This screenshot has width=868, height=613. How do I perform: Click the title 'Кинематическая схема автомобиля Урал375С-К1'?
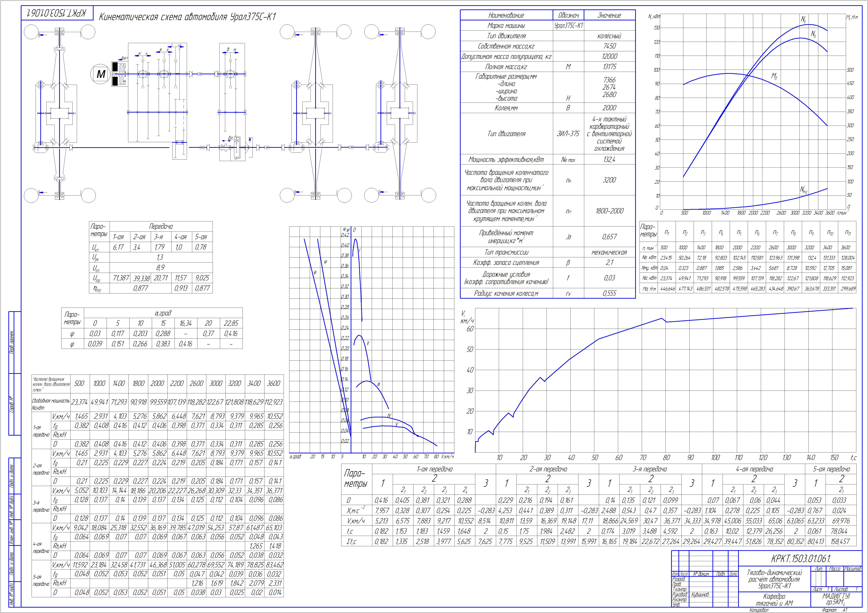click(x=187, y=17)
